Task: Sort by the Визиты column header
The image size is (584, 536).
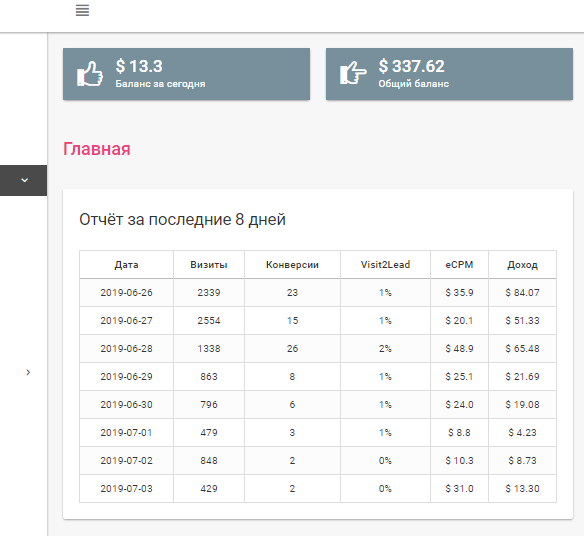Action: [x=209, y=265]
